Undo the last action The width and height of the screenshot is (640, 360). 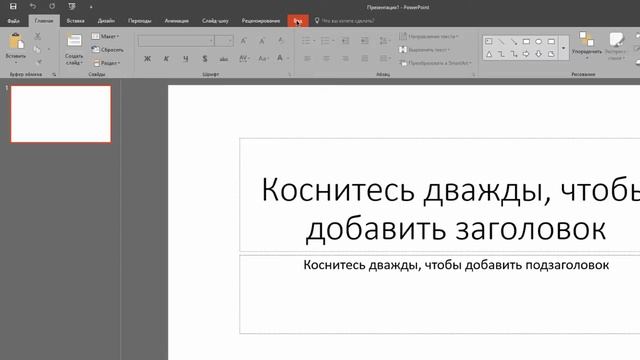pos(33,7)
